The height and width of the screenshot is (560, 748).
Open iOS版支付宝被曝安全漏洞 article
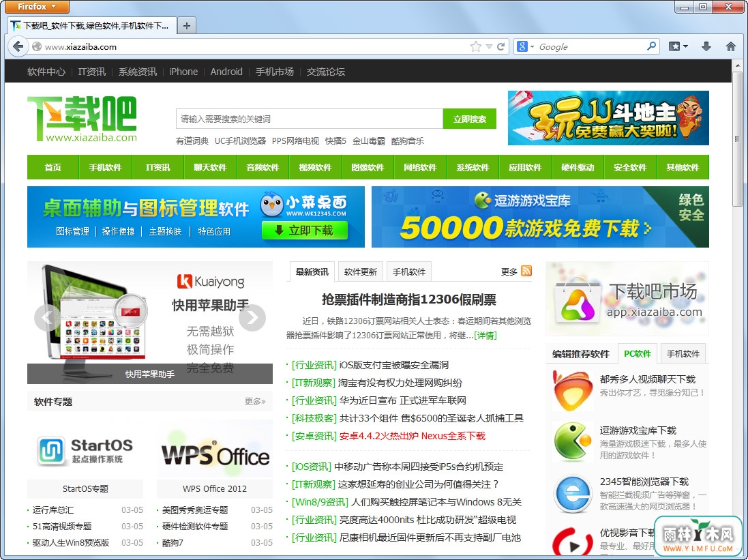coord(394,365)
